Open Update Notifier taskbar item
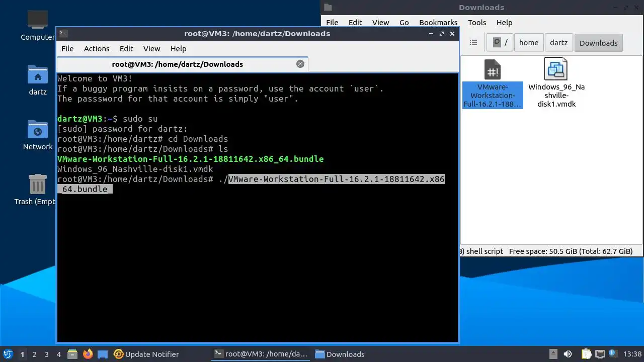Viewport: 644px width, 362px height. [x=146, y=354]
